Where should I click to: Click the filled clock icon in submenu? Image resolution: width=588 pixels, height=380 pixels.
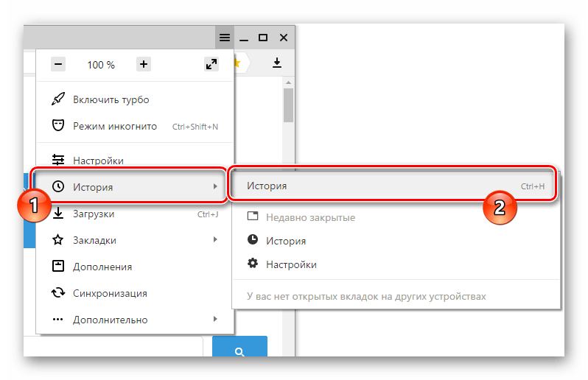pos(253,239)
